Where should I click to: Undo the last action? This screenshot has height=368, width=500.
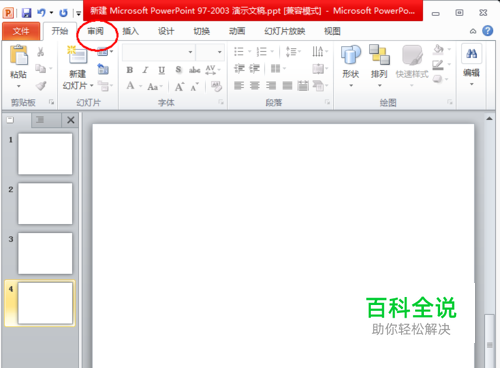coord(41,13)
